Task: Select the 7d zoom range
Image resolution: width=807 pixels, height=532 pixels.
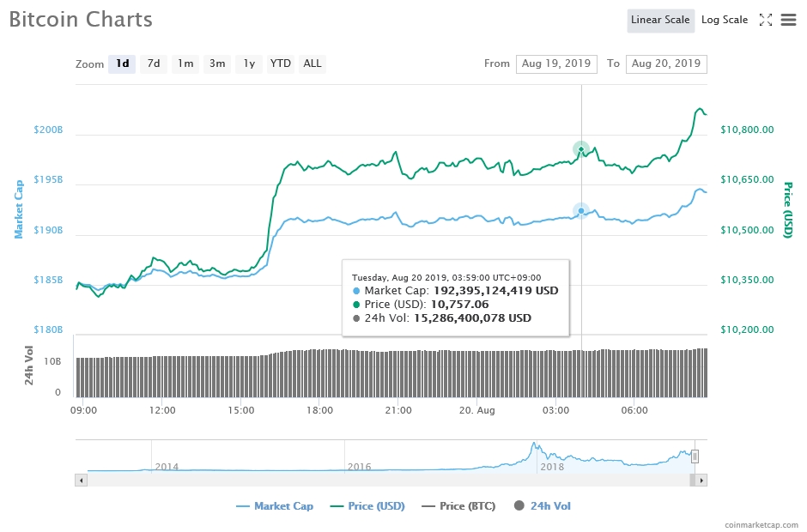Action: [x=154, y=63]
